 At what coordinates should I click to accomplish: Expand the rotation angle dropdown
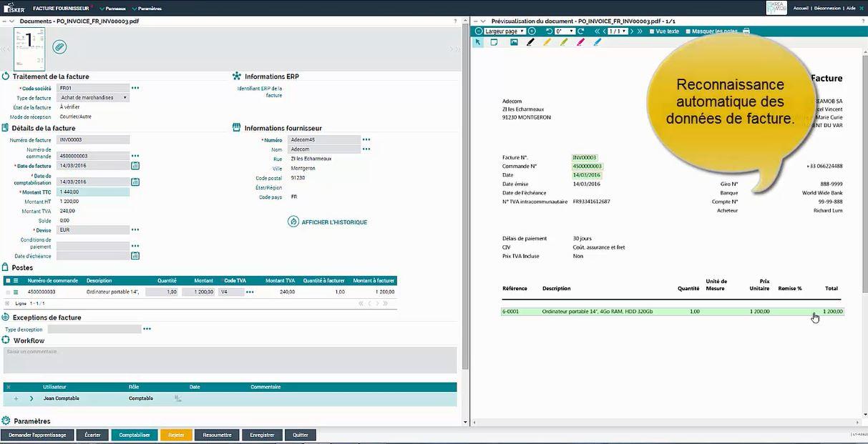click(570, 31)
